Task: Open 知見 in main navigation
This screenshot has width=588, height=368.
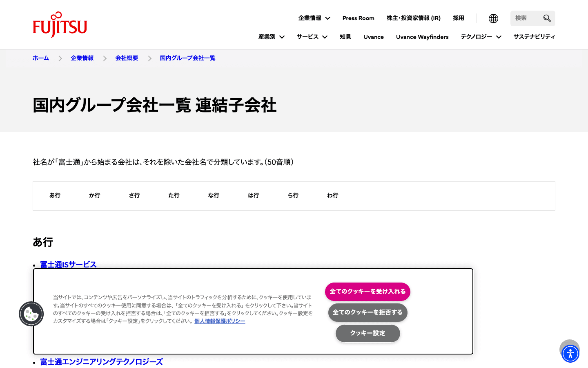Action: (x=345, y=37)
